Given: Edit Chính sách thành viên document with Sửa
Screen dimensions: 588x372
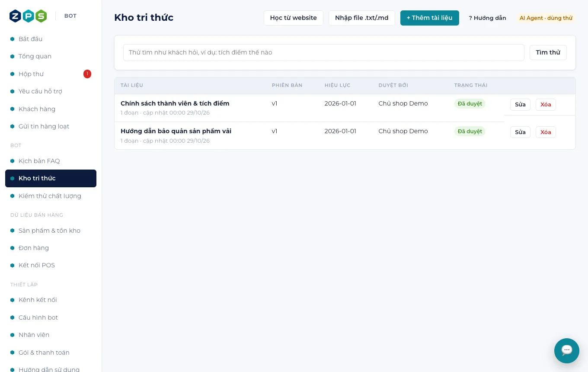Looking at the screenshot, I should pyautogui.click(x=520, y=105).
